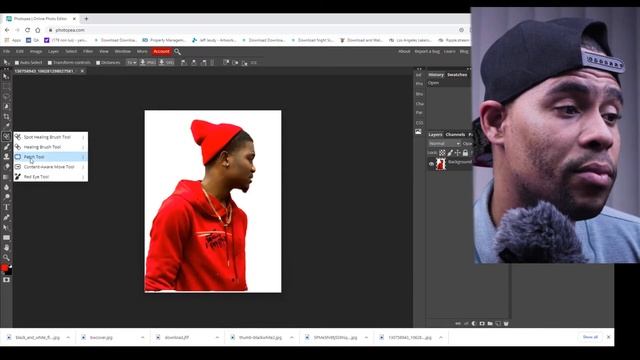This screenshot has width=640, height=360.
Task: Choose Healing Brush Tool from flyout
Action: pyautogui.click(x=51, y=147)
